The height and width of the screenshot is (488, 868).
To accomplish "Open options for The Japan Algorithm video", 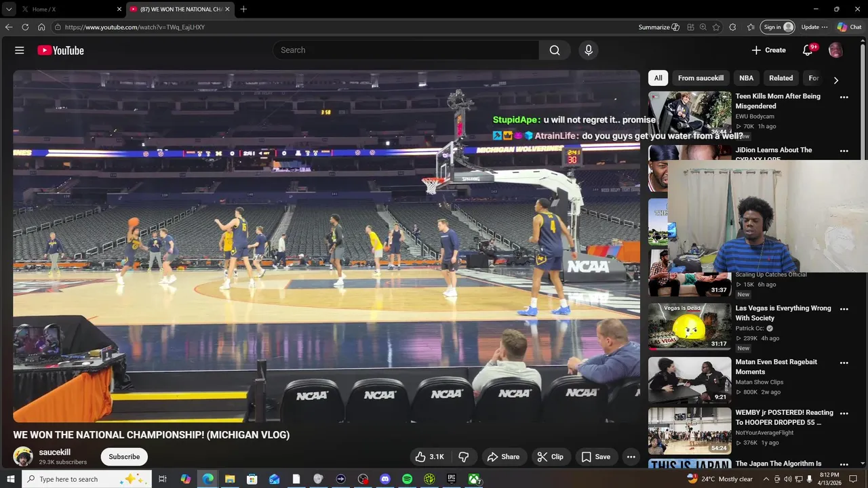I will point(844,464).
